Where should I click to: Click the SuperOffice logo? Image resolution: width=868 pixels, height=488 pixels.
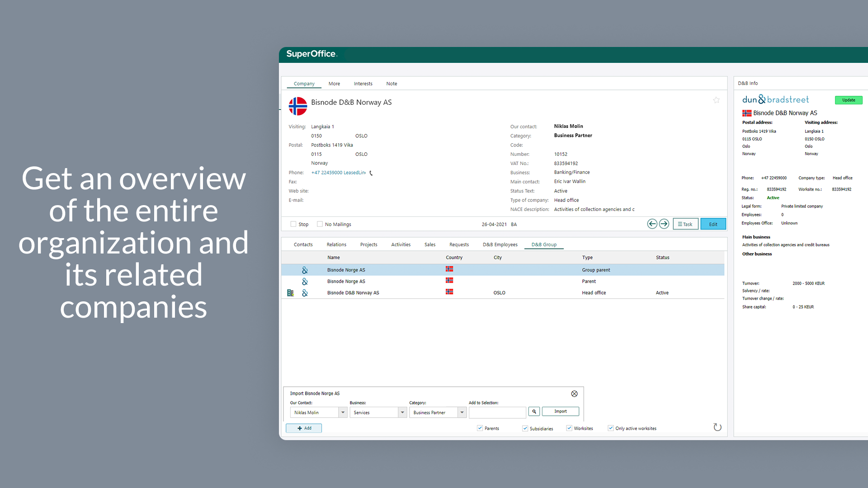tap(311, 54)
